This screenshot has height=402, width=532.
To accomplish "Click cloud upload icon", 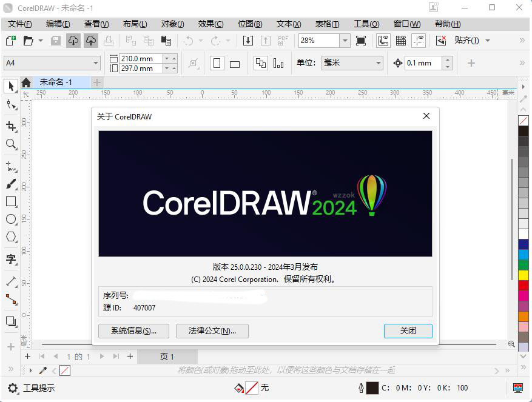I will pyautogui.click(x=91, y=41).
